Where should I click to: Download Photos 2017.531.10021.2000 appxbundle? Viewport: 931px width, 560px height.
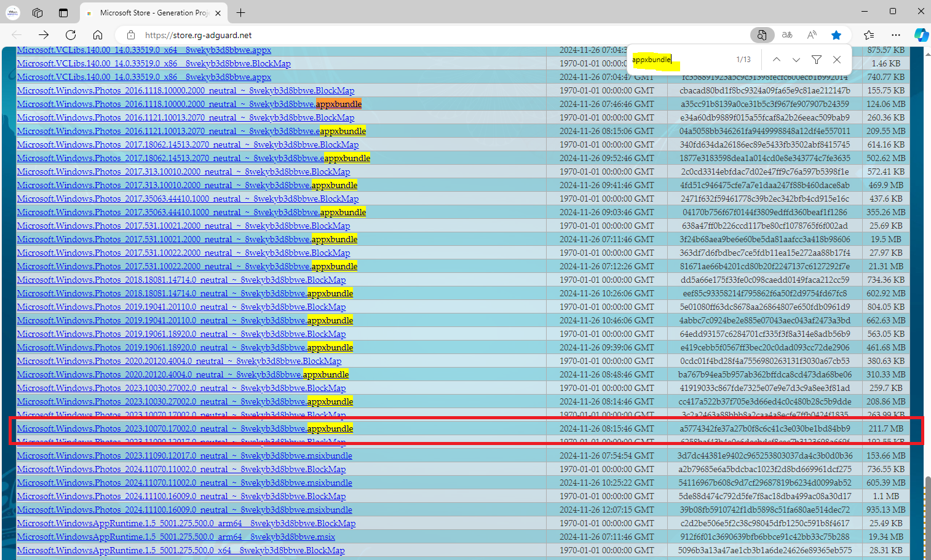pos(187,239)
